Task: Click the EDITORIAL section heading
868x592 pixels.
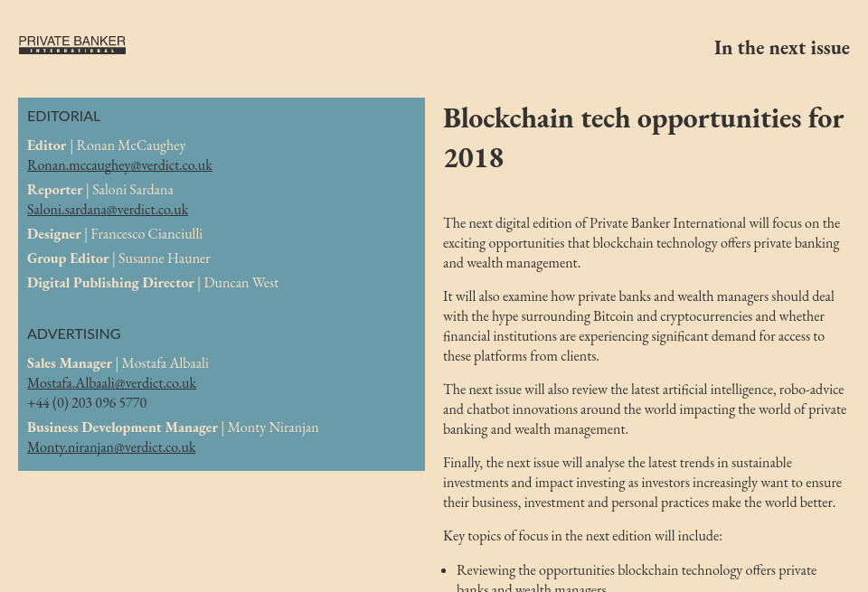Action: pyautogui.click(x=63, y=117)
